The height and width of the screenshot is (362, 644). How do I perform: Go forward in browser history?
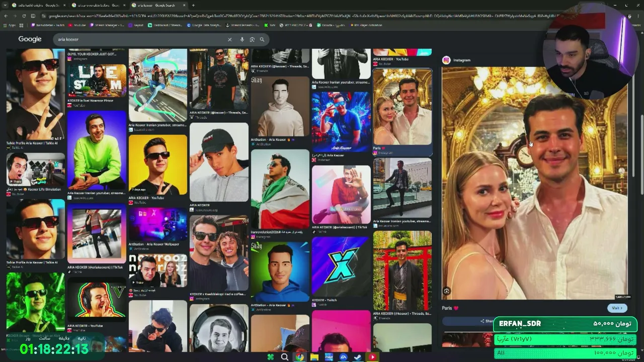click(x=15, y=16)
